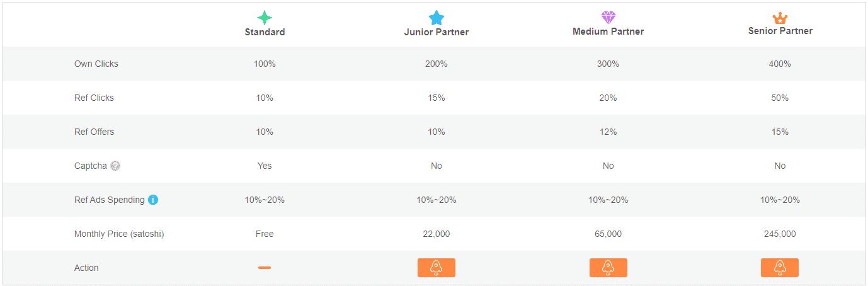Click the 245,000 Senior Partner price
Image resolution: width=868 pixels, height=286 pixels.
point(780,234)
